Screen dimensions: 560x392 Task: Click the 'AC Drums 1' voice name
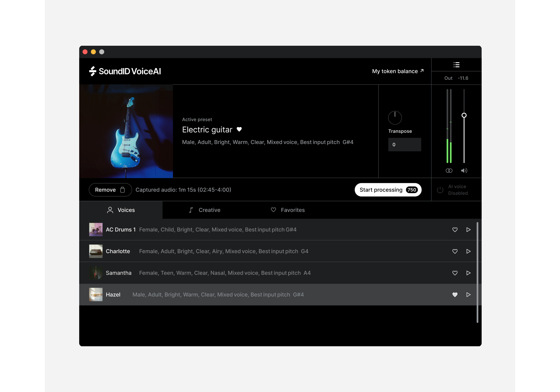coord(121,229)
